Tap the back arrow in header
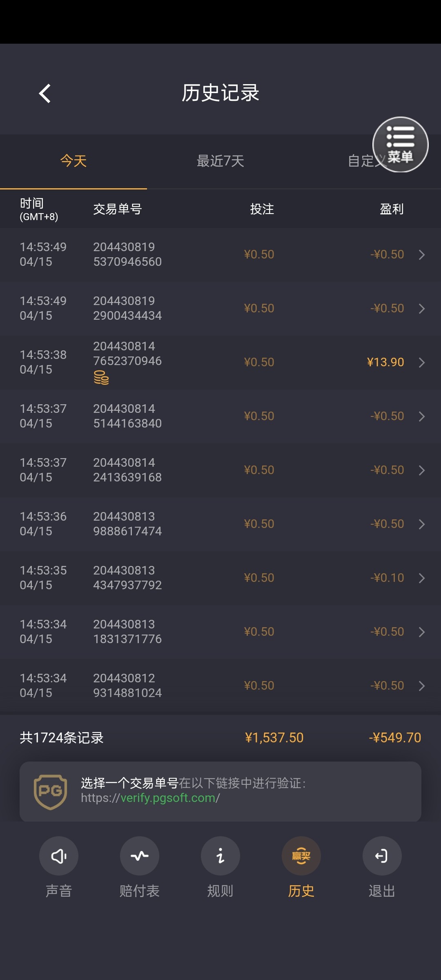Image resolution: width=441 pixels, height=980 pixels. 45,94
